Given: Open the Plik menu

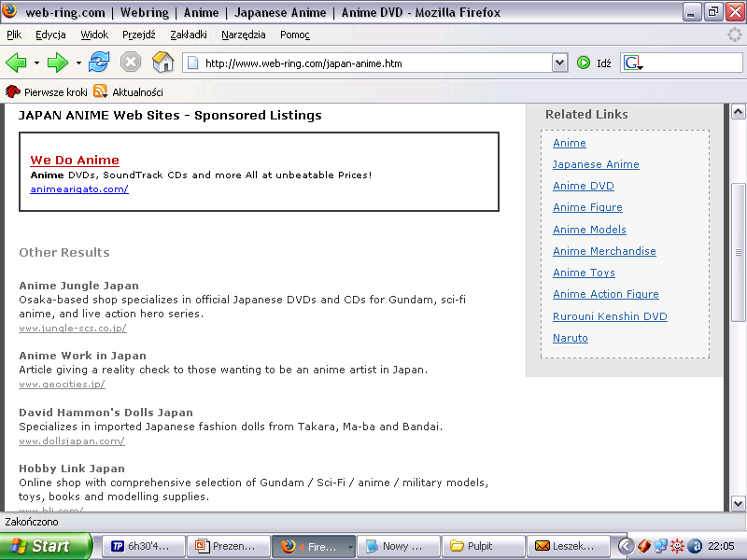Looking at the screenshot, I should pyautogui.click(x=14, y=35).
